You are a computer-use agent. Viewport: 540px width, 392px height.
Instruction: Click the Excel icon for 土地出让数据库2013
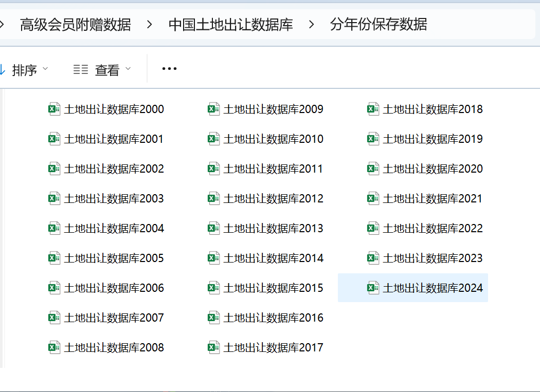pos(214,228)
